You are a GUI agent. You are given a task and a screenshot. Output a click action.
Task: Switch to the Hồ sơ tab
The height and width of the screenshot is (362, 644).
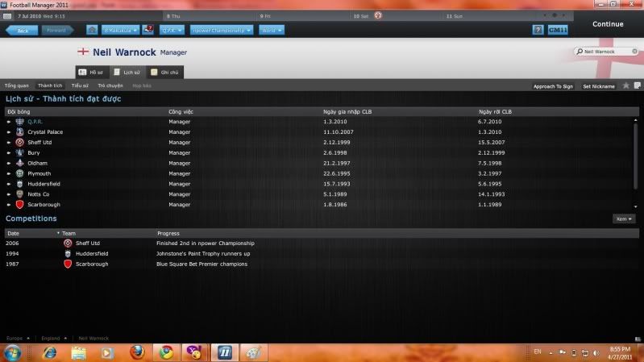pos(91,73)
